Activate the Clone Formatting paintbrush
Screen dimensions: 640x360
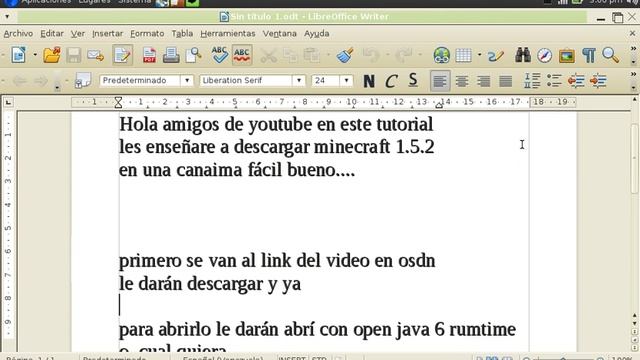click(345, 55)
